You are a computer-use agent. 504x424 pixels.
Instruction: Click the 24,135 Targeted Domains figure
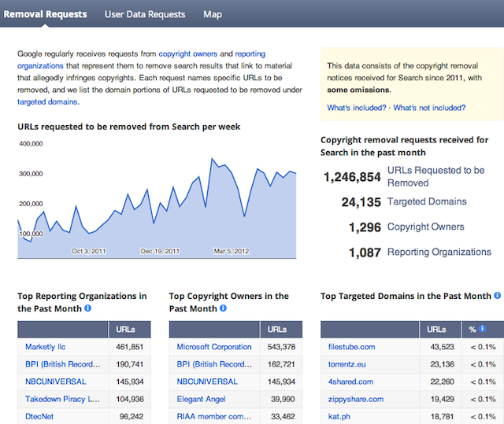tap(361, 202)
